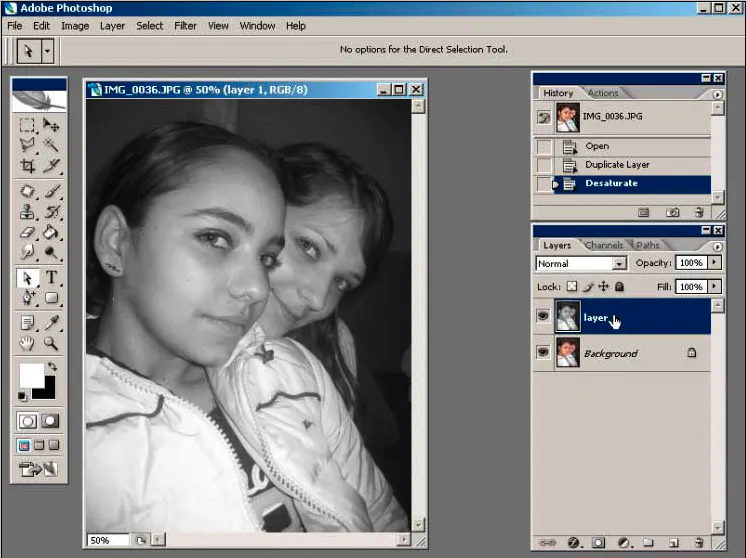Swap foreground and background colors

click(52, 367)
